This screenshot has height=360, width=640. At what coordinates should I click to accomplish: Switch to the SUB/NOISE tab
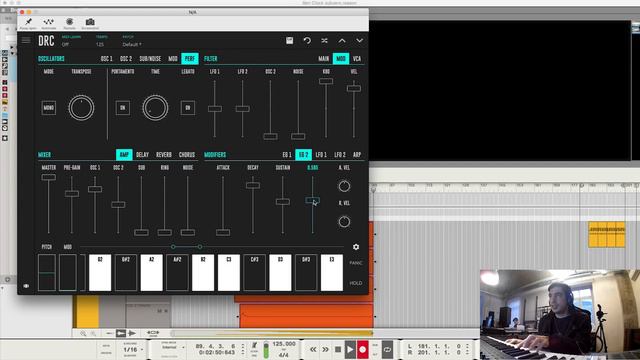click(x=150, y=59)
